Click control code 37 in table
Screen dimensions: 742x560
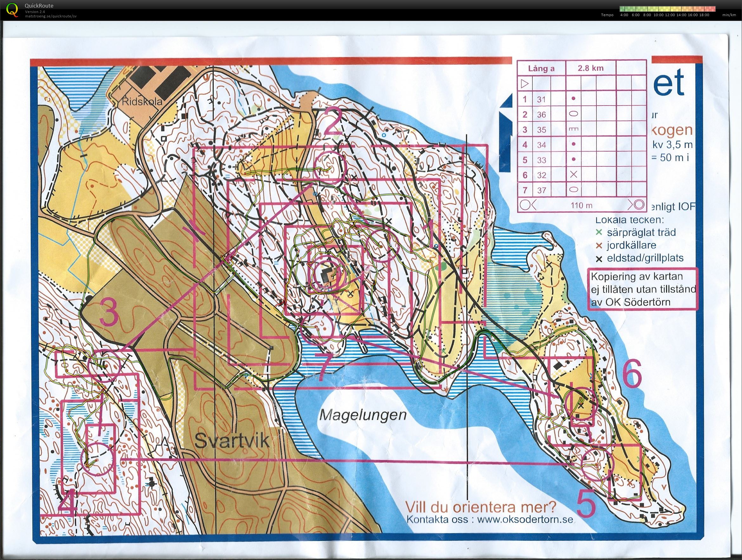[541, 190]
